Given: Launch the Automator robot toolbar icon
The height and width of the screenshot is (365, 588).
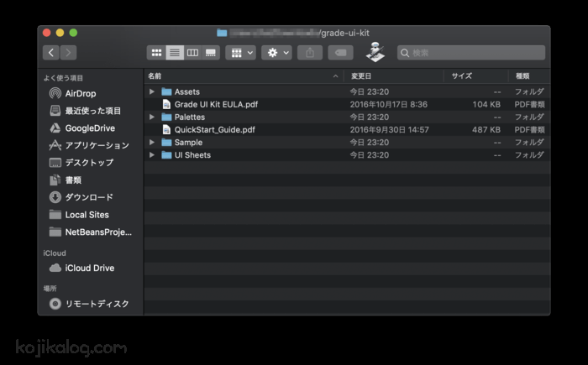Looking at the screenshot, I should click(x=375, y=52).
